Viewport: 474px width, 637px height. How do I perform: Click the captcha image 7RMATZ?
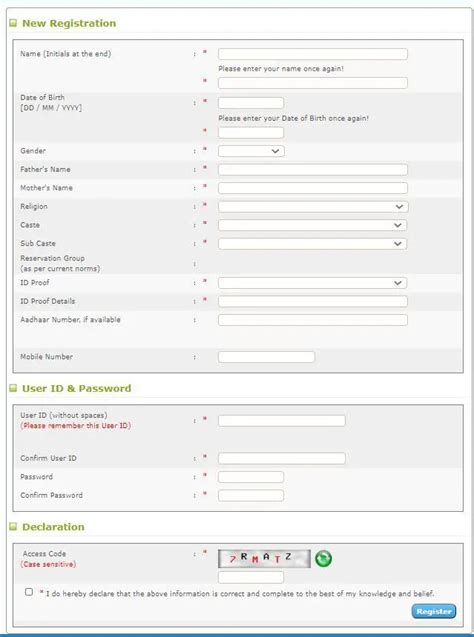tap(264, 558)
